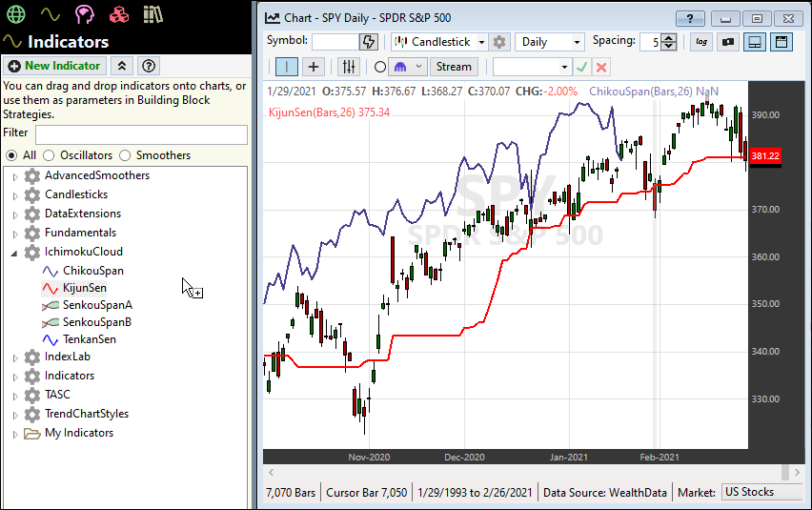
Task: Click the lightning bolt symbol button
Action: [x=369, y=42]
